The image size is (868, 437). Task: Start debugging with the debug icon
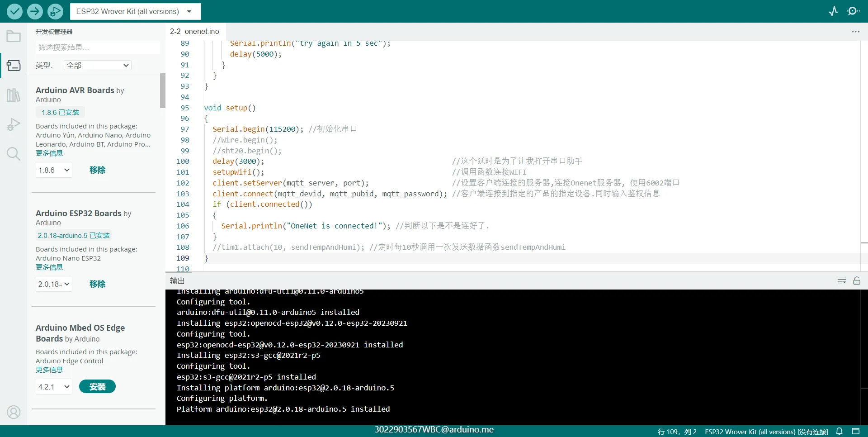(x=55, y=11)
